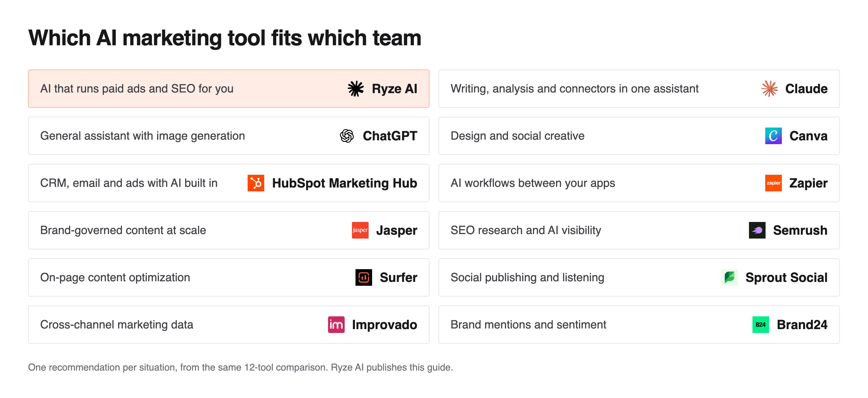Click the 'HubSpot Marketing Hub' name
This screenshot has height=398, width=868.
pos(345,183)
